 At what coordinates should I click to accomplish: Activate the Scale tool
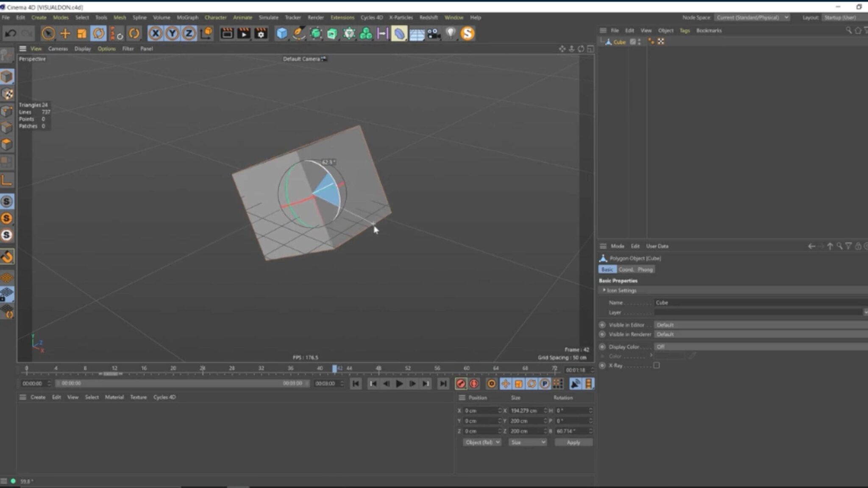82,33
